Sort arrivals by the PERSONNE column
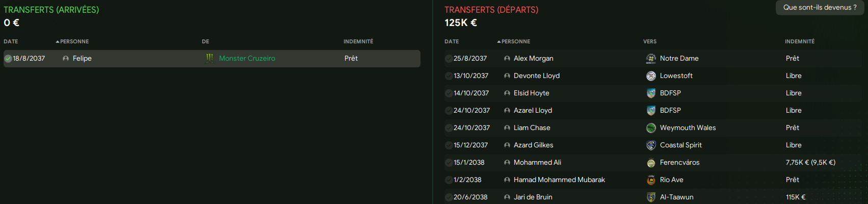This screenshot has width=868, height=204. 74,41
